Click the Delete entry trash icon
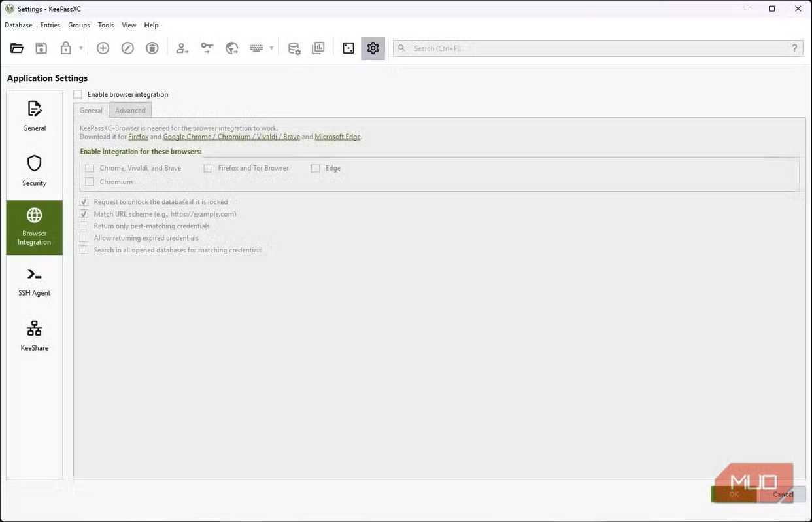Image resolution: width=812 pixels, height=522 pixels. (152, 48)
